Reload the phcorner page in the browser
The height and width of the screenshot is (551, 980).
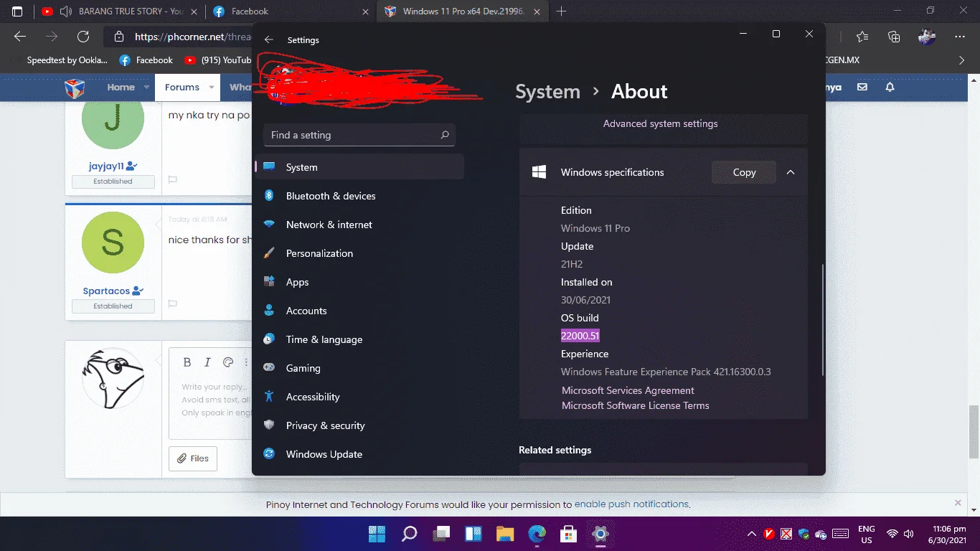[83, 37]
